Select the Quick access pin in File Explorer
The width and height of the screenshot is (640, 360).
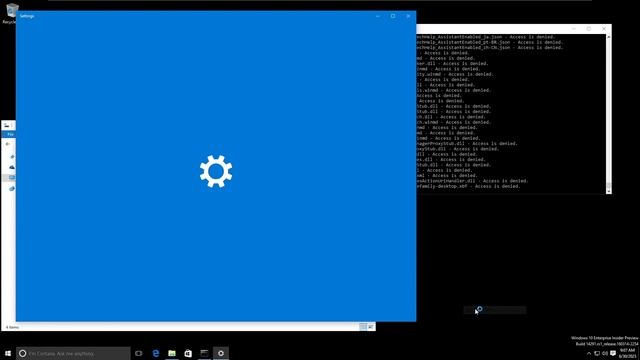tap(12, 157)
